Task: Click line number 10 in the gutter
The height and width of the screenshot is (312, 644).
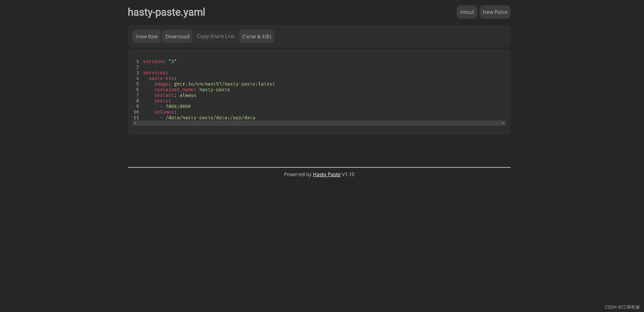Action: coord(136,112)
